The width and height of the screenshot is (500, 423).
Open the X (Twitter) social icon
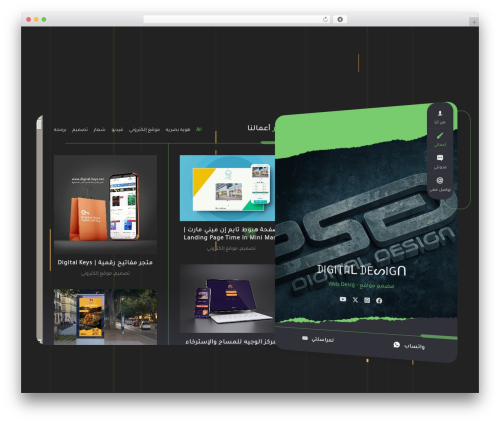tap(355, 300)
